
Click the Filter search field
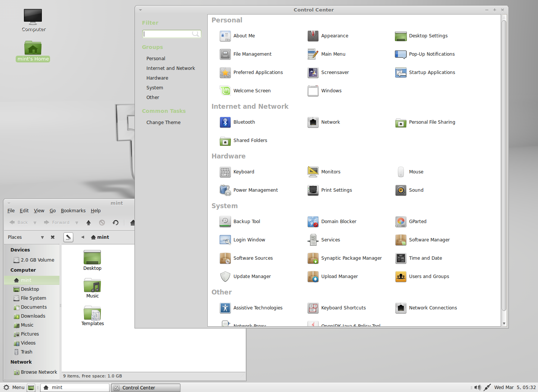[172, 34]
